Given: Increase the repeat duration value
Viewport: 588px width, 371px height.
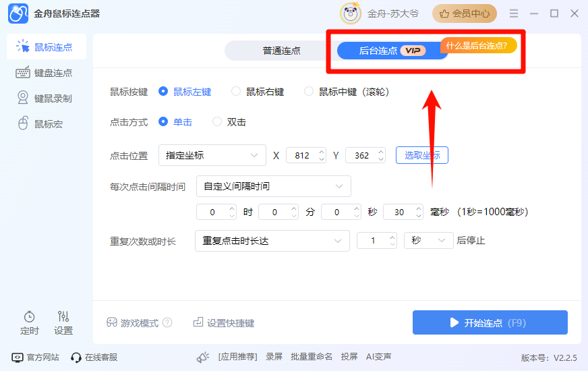Looking at the screenshot, I should (392, 237).
